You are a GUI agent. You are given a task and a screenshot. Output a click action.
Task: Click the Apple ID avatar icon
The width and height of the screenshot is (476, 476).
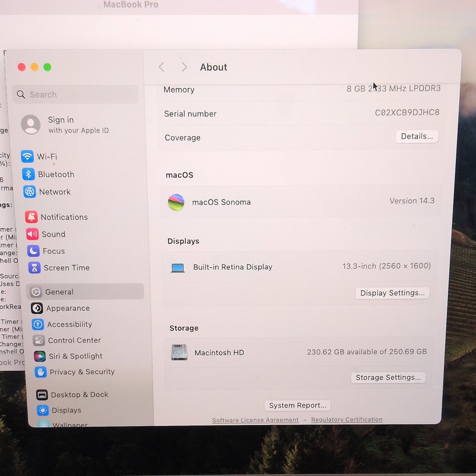click(31, 124)
